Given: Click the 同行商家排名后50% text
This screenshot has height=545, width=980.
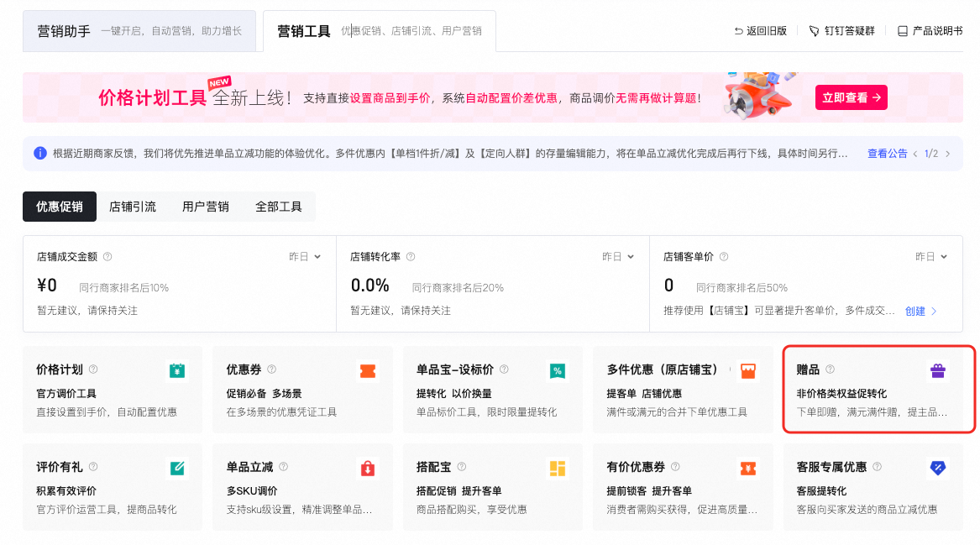Looking at the screenshot, I should click(742, 287).
